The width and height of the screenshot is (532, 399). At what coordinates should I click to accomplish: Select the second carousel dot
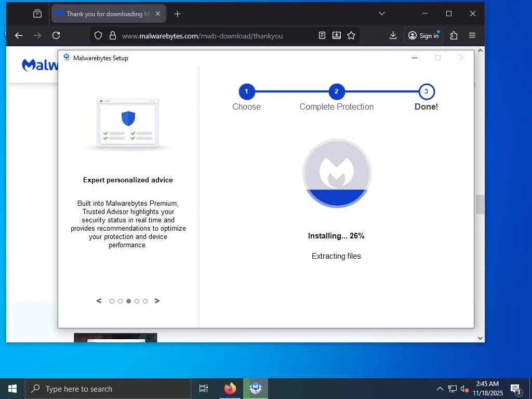coord(120,301)
